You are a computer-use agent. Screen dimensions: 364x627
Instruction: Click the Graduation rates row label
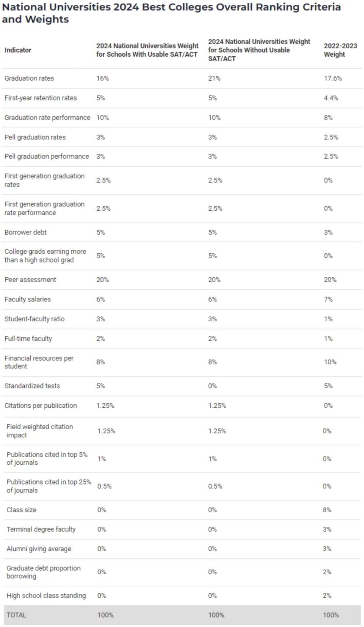29,78
